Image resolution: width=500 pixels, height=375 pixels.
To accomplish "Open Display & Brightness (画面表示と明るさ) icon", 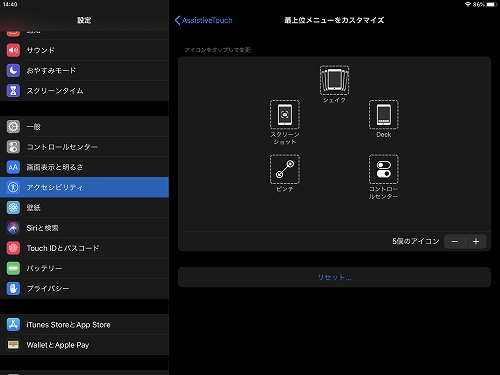I will (x=13, y=167).
